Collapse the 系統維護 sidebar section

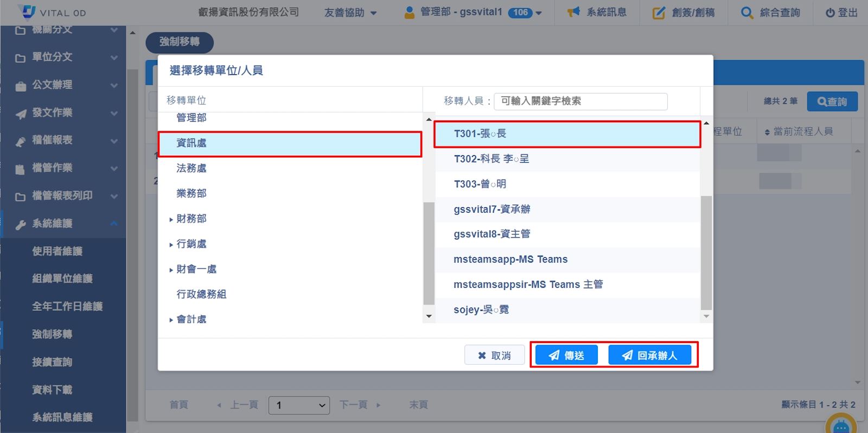tap(114, 223)
